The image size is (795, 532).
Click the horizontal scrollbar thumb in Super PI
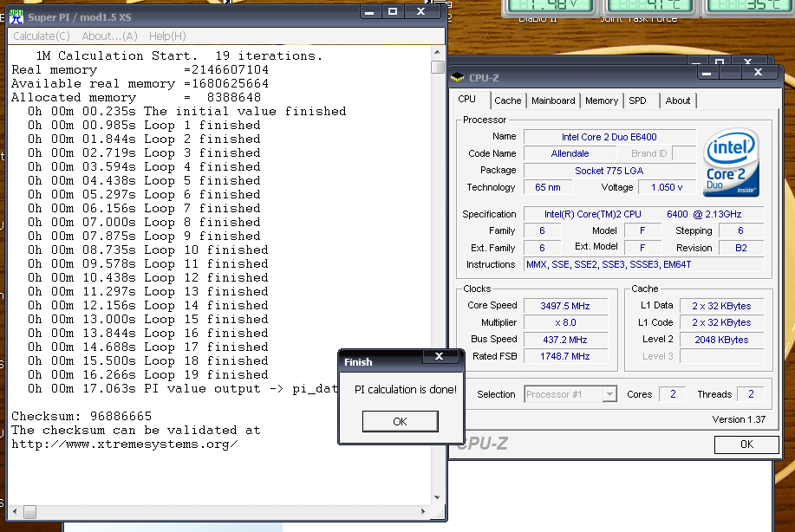click(x=30, y=512)
